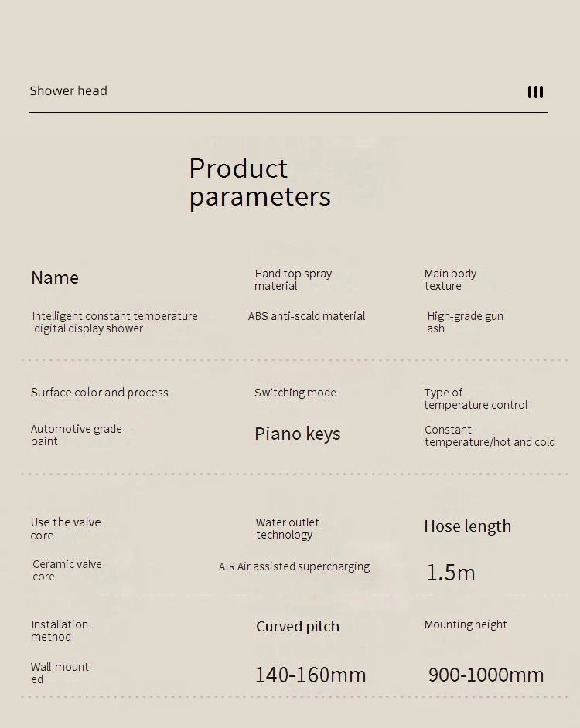
Task: Select the Shower head header label
Action: pyautogui.click(x=68, y=90)
